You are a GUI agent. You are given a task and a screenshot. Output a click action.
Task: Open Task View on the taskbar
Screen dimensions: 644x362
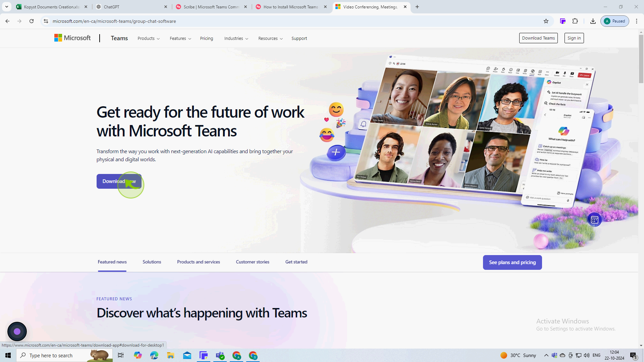[121, 355]
